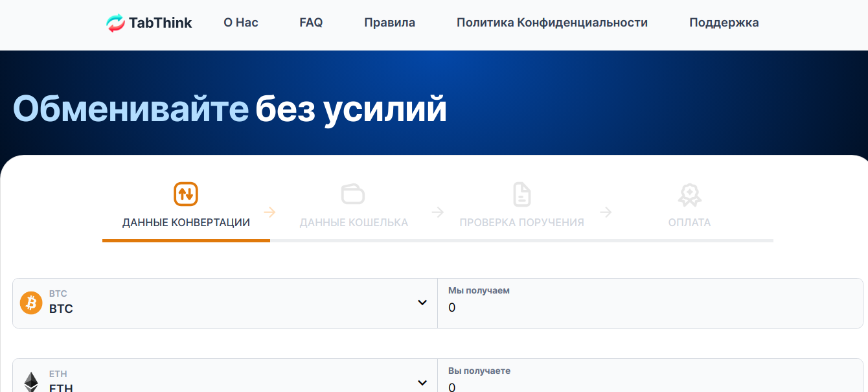This screenshot has height=392, width=868.
Task: Open Политика Конфиденциальности link
Action: [552, 23]
